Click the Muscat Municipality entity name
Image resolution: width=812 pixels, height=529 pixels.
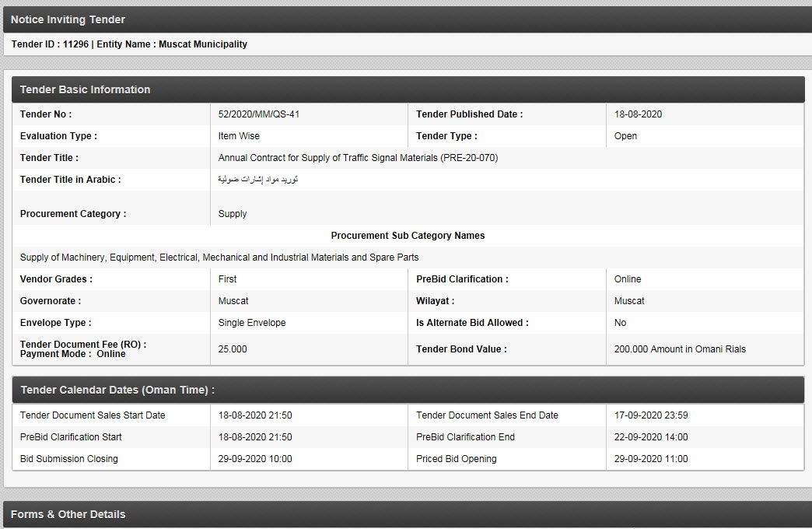click(x=202, y=44)
